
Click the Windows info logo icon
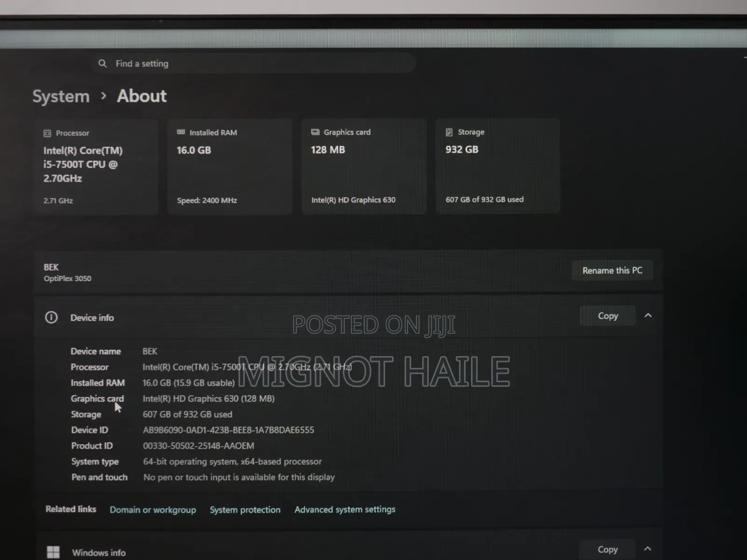click(x=53, y=552)
